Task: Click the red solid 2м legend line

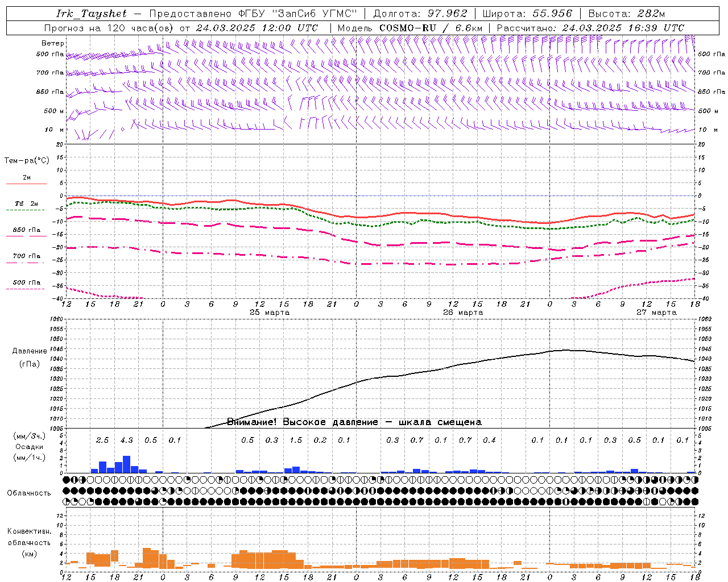Action: (x=26, y=184)
